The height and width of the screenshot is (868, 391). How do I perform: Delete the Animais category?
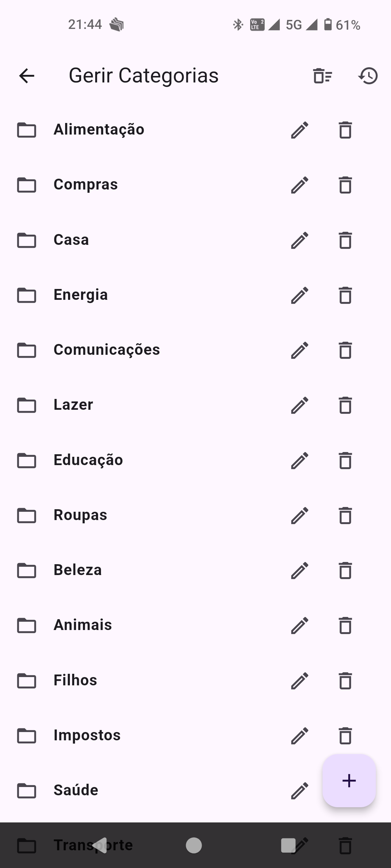tap(345, 626)
